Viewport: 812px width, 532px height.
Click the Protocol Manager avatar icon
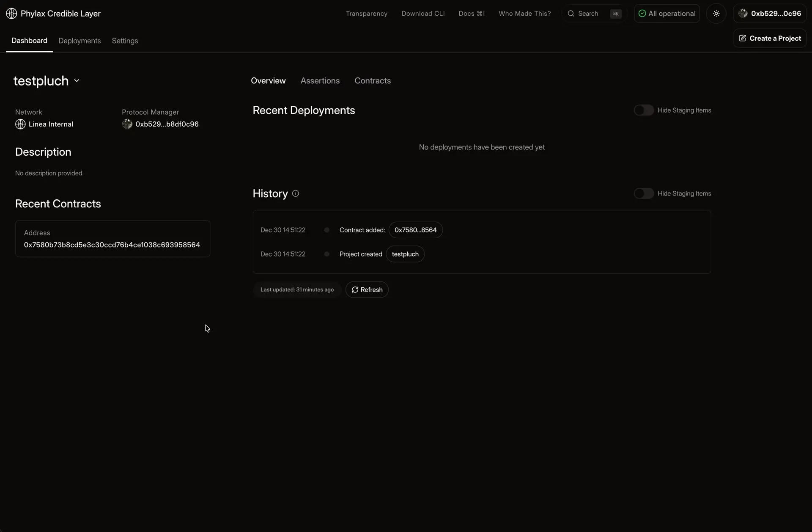(x=128, y=124)
